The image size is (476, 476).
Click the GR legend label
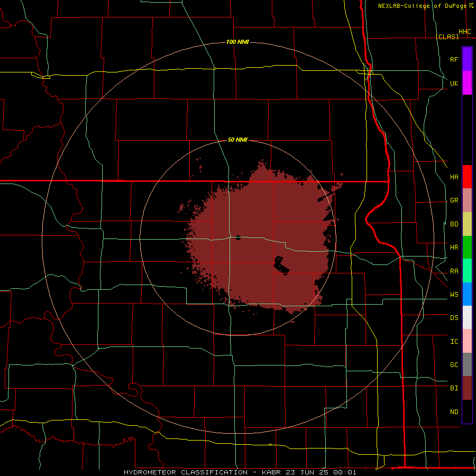(x=454, y=200)
